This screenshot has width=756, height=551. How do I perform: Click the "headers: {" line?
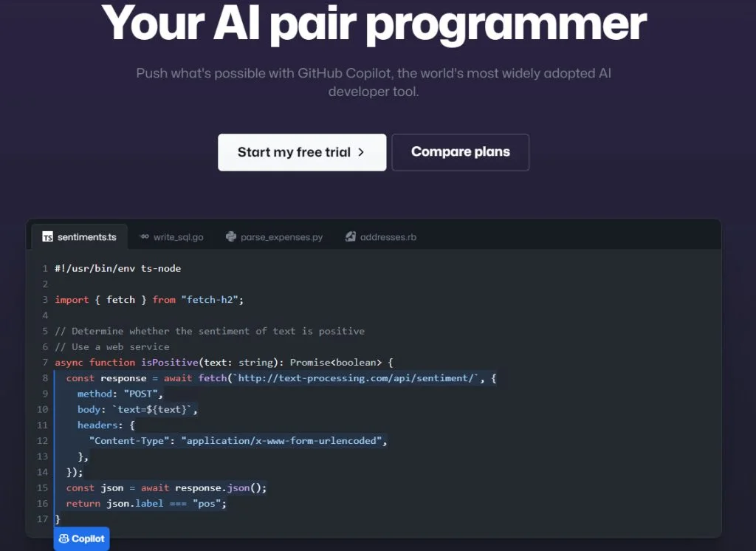click(106, 425)
